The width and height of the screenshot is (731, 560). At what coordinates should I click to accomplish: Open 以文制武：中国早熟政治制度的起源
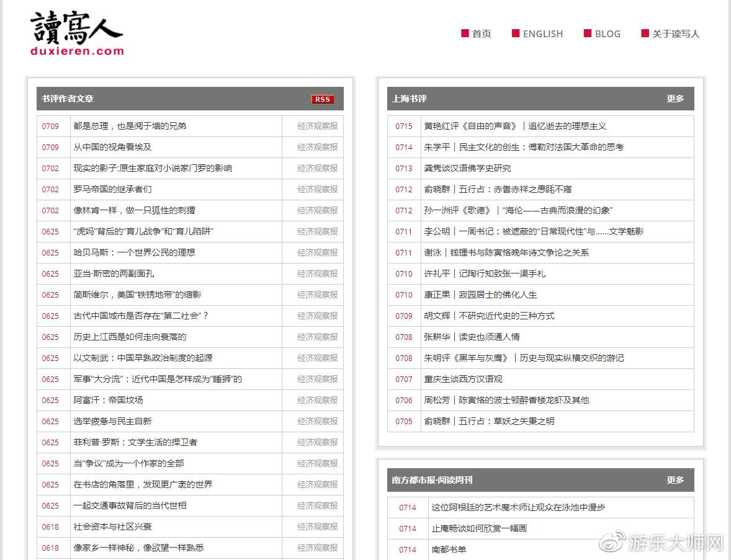pyautogui.click(x=143, y=358)
